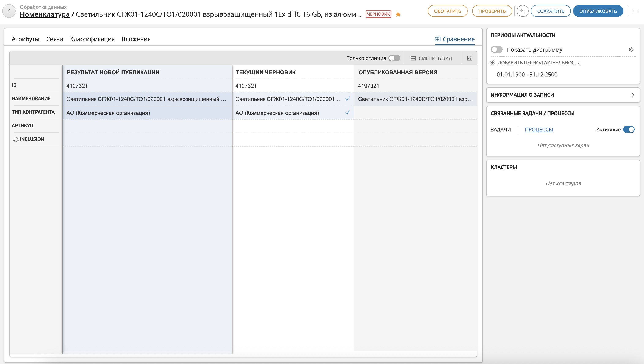Click the back arrow button

tap(9, 11)
